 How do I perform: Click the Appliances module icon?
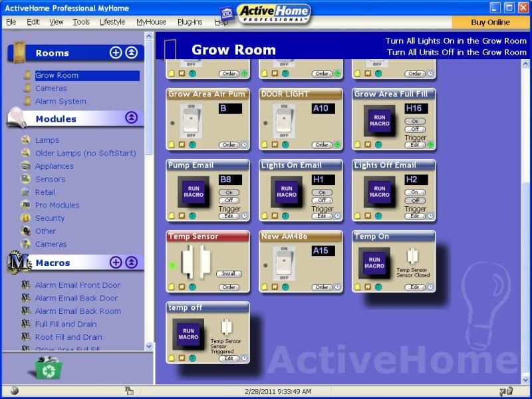[x=26, y=166]
